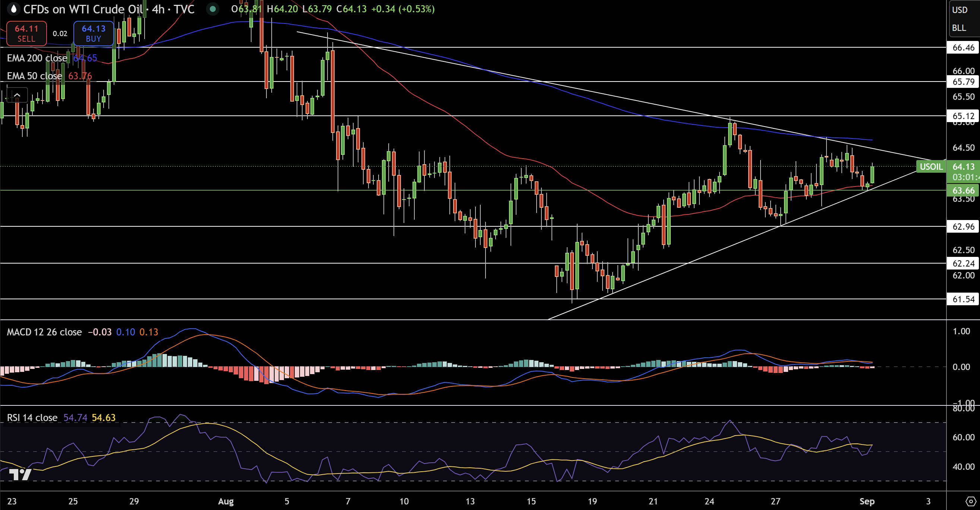
Task: Click the RSI value 54.74
Action: (x=75, y=418)
